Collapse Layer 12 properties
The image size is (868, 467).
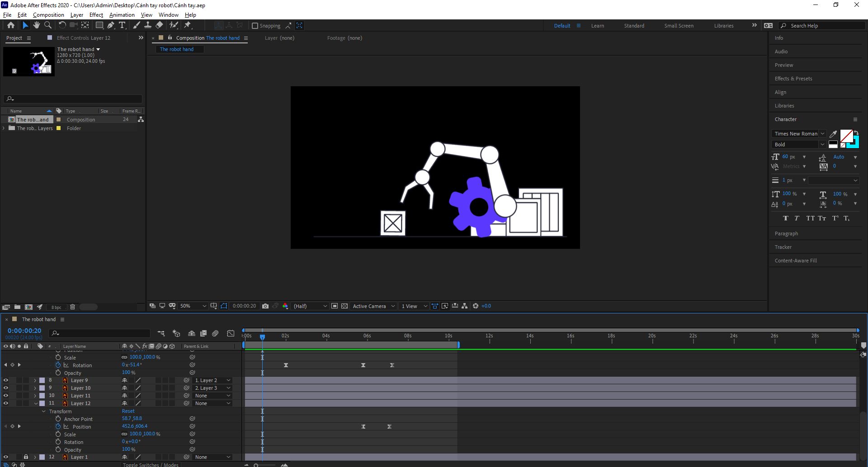[35, 403]
